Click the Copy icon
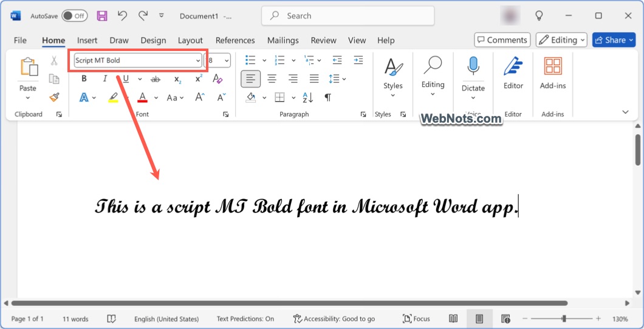 [x=54, y=79]
